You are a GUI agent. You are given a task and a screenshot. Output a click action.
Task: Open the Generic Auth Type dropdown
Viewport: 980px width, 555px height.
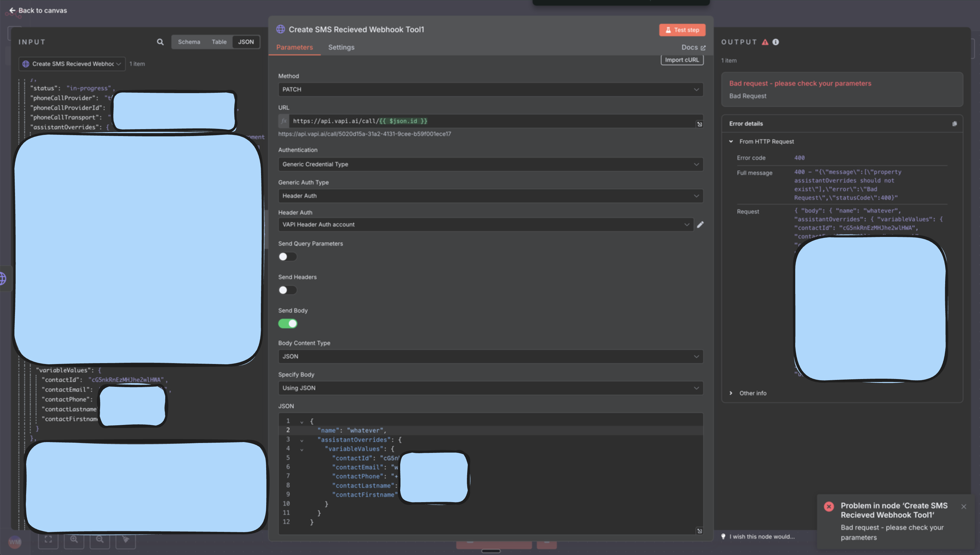(x=490, y=196)
